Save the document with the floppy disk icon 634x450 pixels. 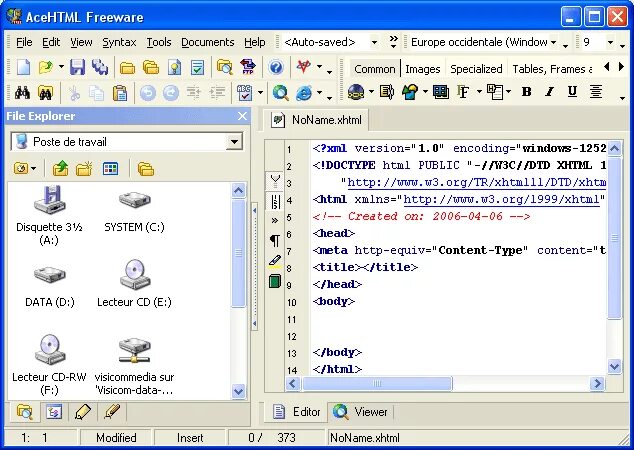[x=77, y=67]
